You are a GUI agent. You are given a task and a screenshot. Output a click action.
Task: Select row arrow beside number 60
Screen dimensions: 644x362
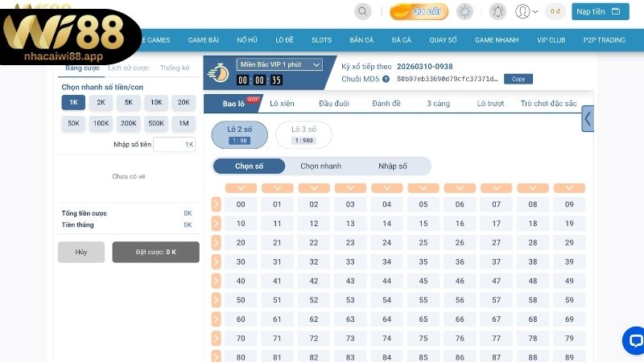[216, 319]
